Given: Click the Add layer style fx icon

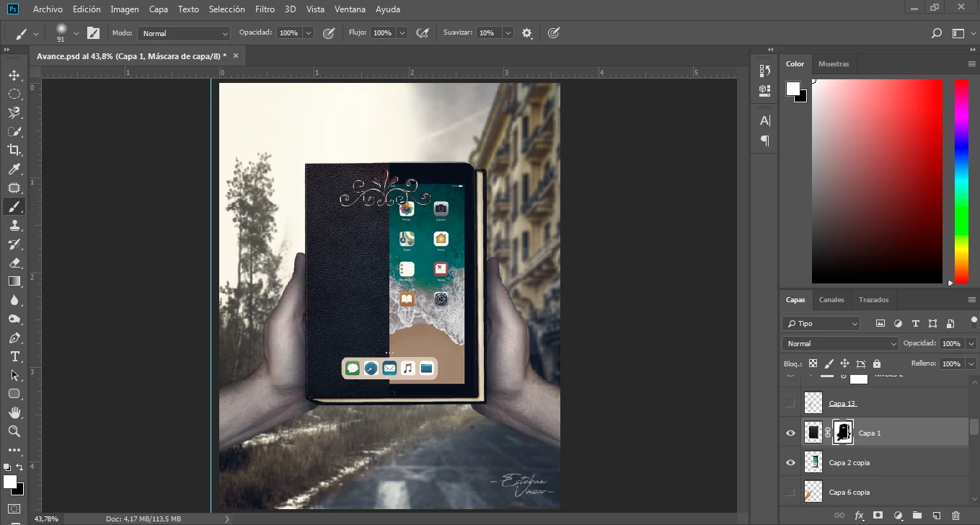Looking at the screenshot, I should pos(858,516).
